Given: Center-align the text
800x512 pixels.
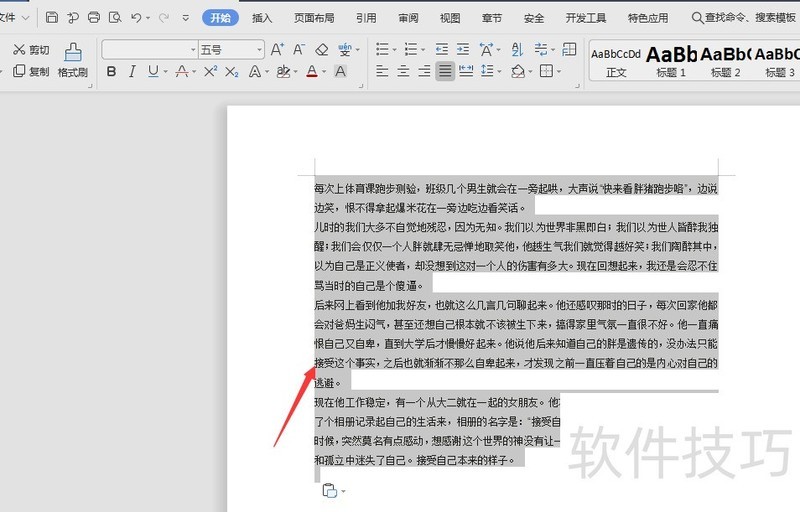Looking at the screenshot, I should 403,71.
